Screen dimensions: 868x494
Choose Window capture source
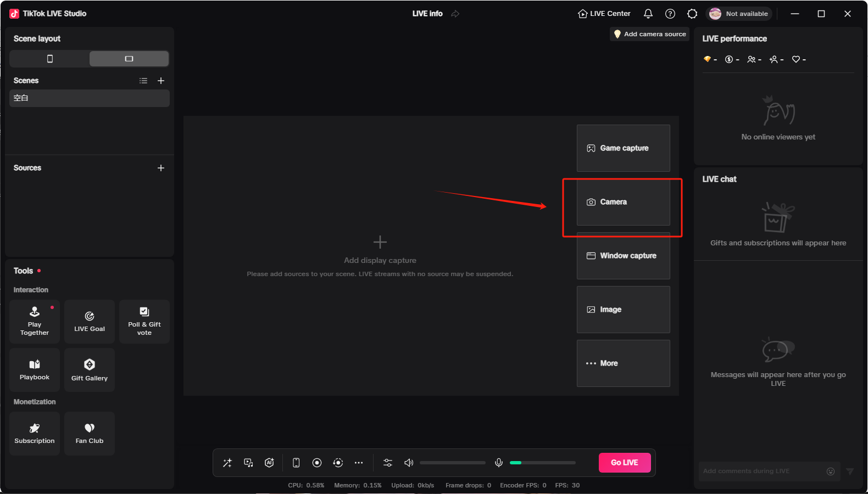(x=624, y=256)
